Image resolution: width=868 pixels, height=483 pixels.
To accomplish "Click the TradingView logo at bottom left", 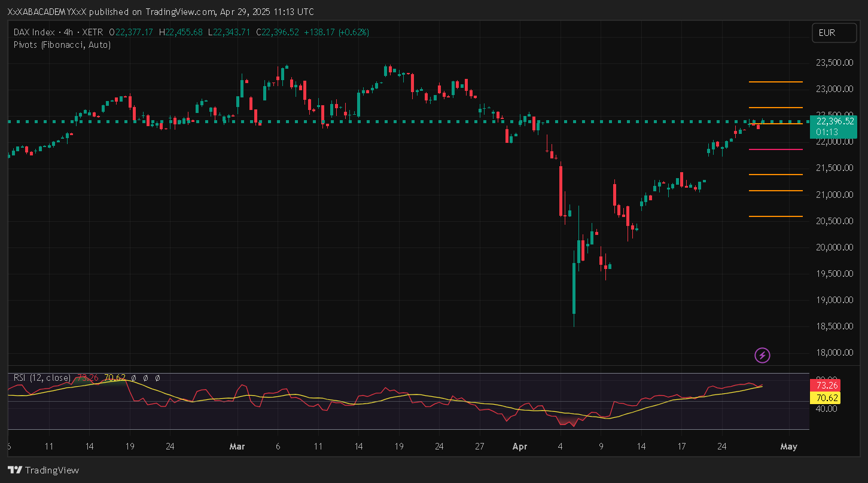I will (x=43, y=470).
